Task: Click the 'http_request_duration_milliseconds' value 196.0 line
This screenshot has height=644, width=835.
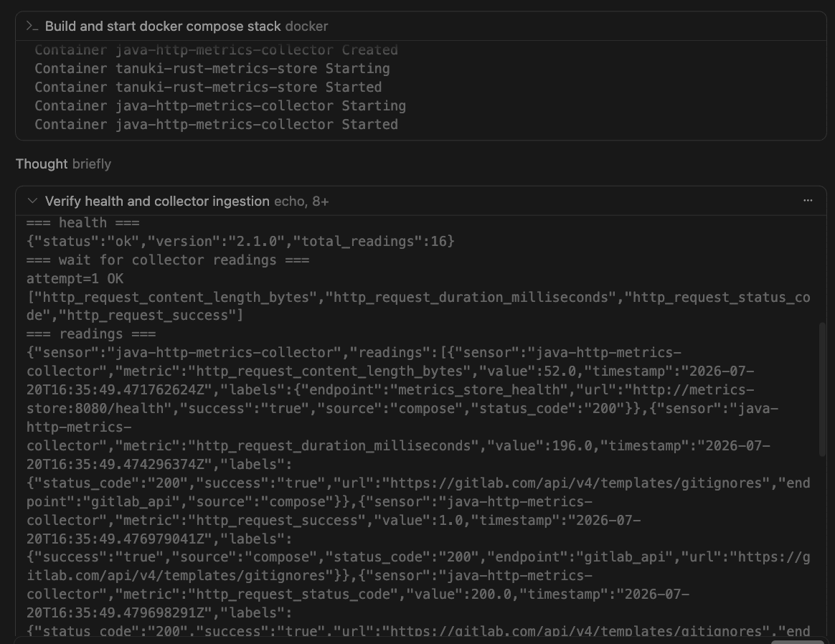Action: coord(398,446)
